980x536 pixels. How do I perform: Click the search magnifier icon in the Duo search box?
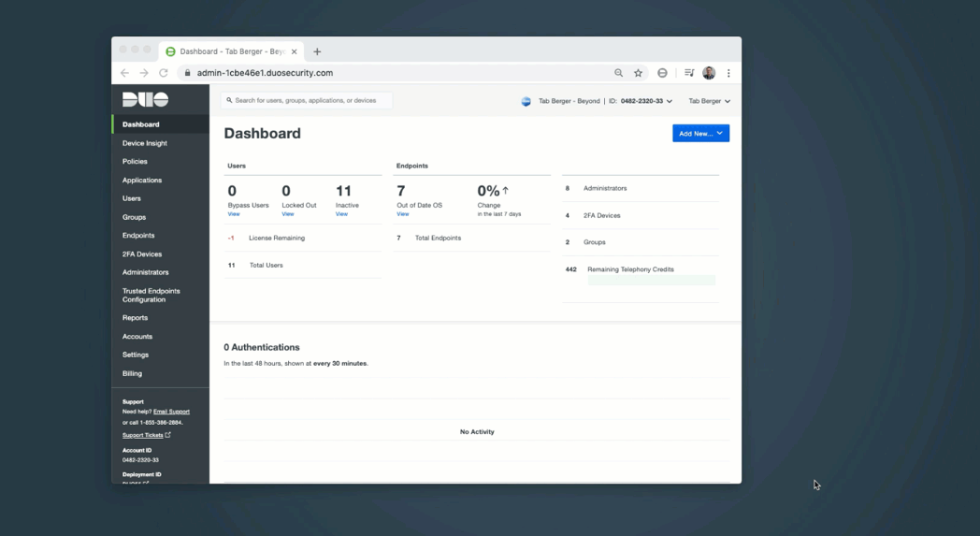click(229, 100)
